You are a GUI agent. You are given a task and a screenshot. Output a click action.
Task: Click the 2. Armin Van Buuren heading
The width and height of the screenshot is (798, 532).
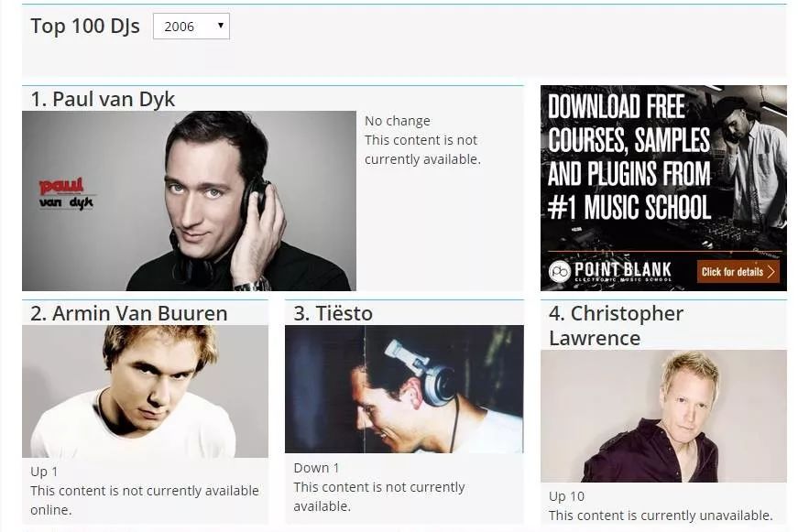(129, 313)
